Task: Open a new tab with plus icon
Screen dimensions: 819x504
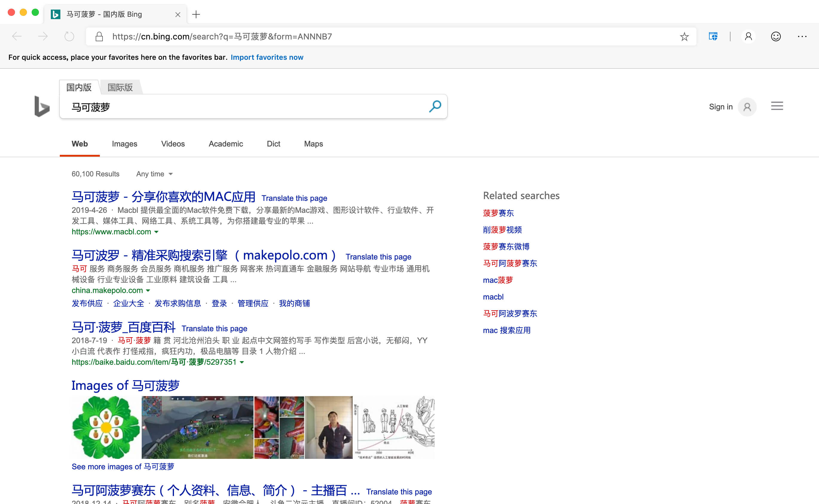Action: [x=196, y=14]
